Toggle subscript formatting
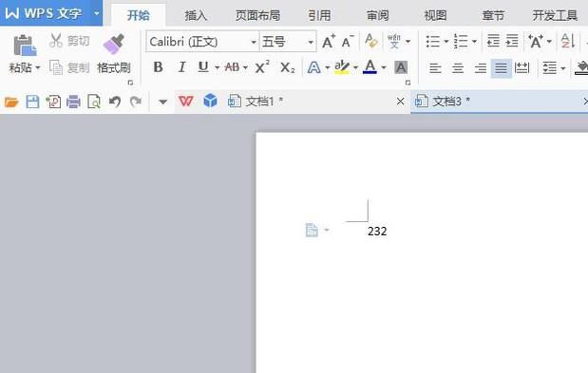This screenshot has width=588, height=373. click(288, 67)
